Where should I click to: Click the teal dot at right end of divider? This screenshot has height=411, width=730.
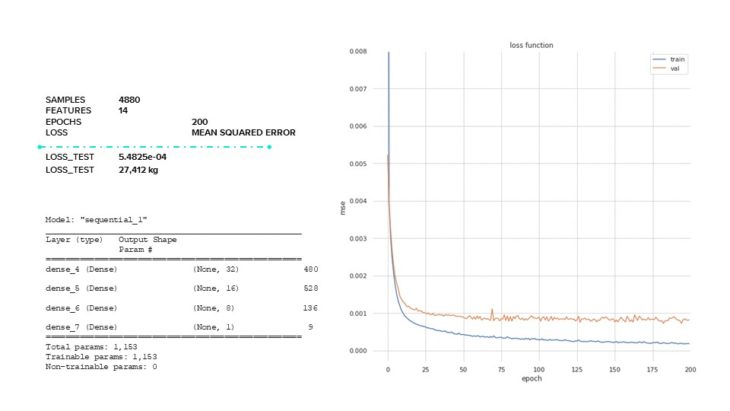(x=269, y=147)
